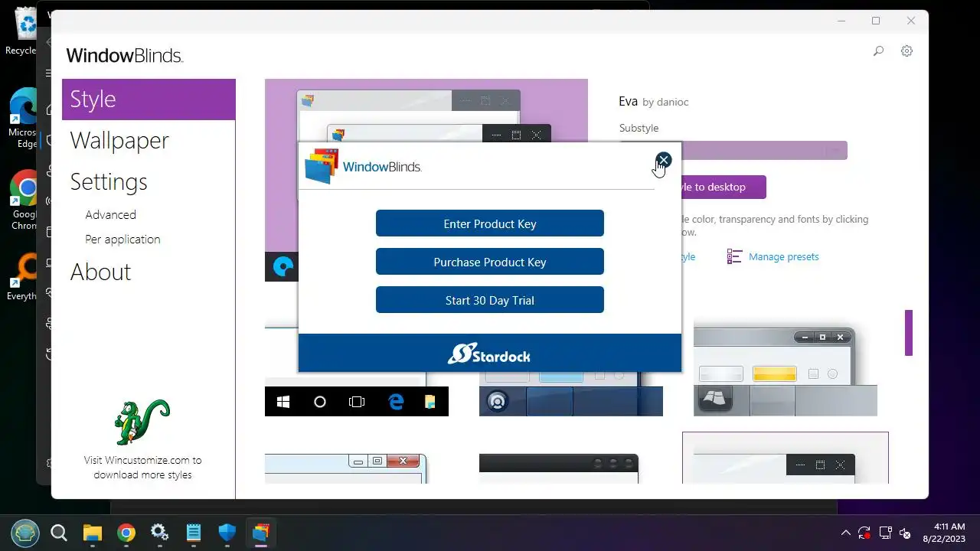Select Advanced under Settings
This screenshot has width=980, height=551.
111,215
